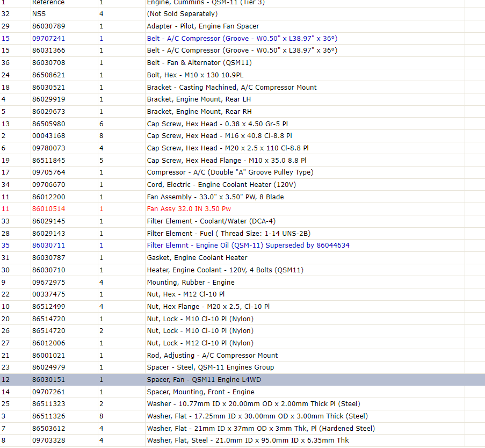Screen dimensions: 485x448
Task: Click part number 09780073
Action: click(48, 148)
